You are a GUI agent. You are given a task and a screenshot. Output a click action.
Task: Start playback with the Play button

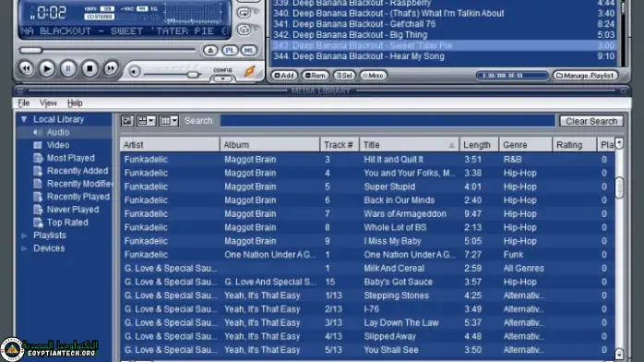[47, 68]
